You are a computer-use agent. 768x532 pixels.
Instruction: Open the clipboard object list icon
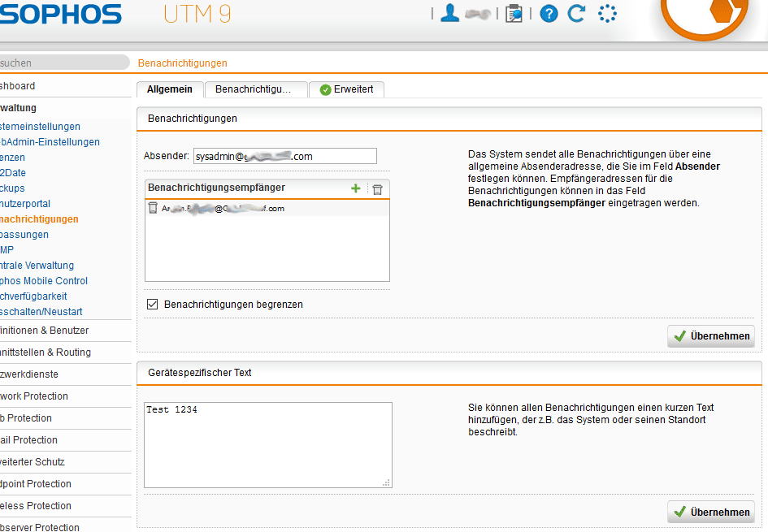point(514,14)
